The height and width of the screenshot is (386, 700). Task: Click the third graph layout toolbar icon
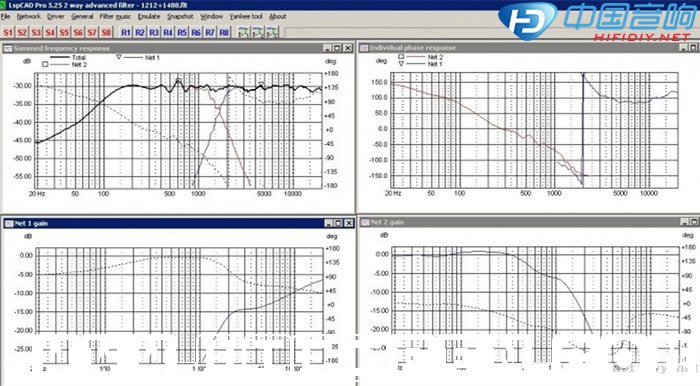(272, 33)
